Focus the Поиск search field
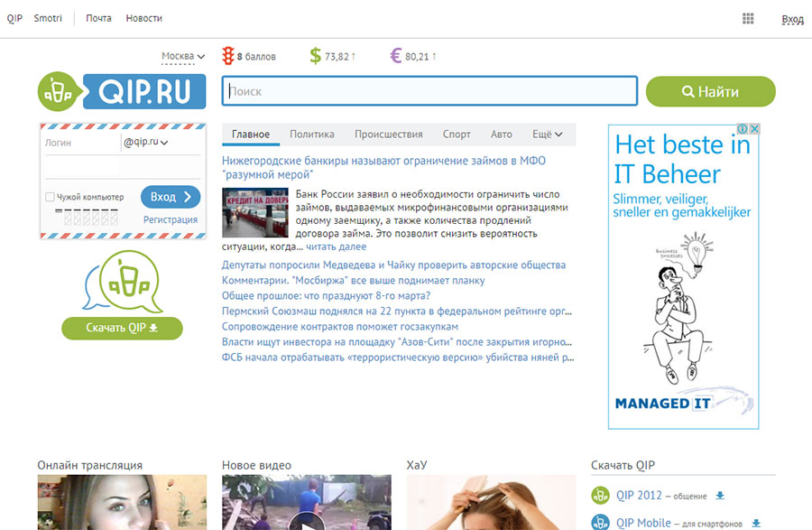Viewport: 812px width, 530px height. point(429,91)
